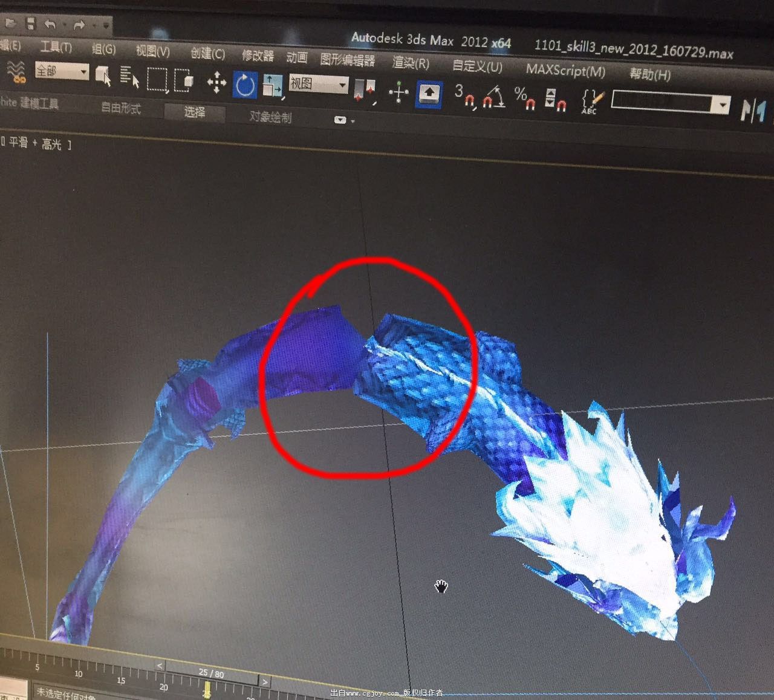Screen dimensions: 774x700
Task: Open the 组(G) menu
Action: pyautogui.click(x=103, y=49)
